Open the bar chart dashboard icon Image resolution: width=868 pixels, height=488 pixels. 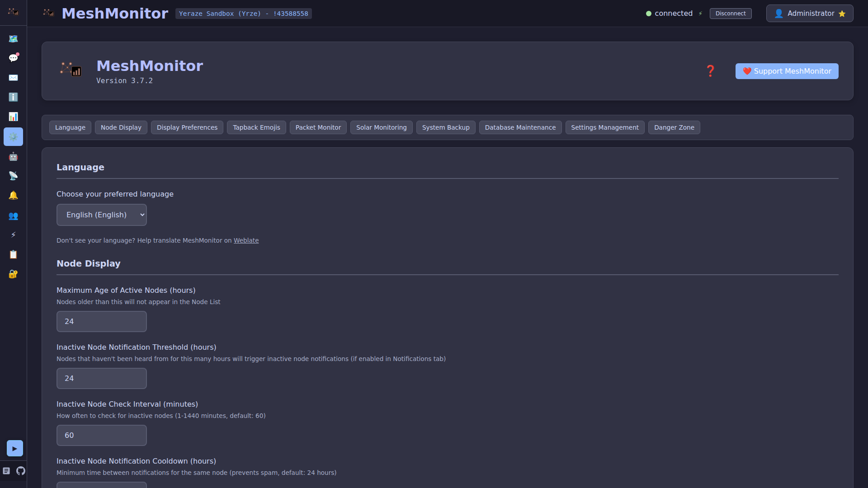tap(13, 117)
